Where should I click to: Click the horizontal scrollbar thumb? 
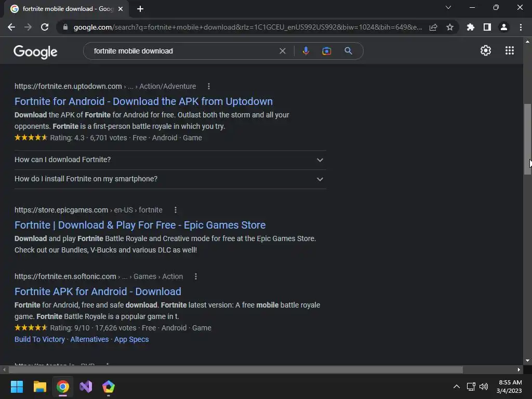tap(235, 369)
